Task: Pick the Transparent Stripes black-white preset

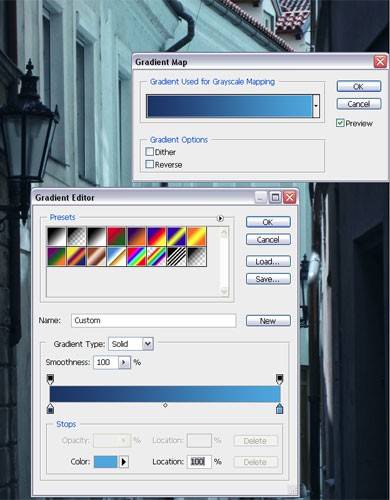Action: click(177, 256)
